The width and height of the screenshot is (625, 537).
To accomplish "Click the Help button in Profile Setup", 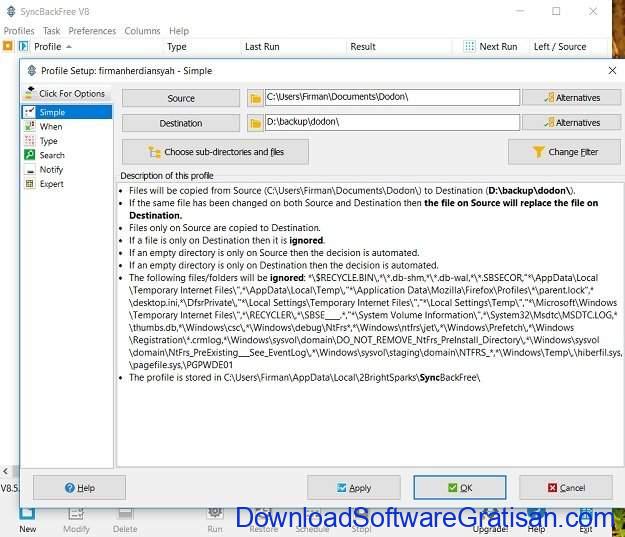I will (x=79, y=488).
